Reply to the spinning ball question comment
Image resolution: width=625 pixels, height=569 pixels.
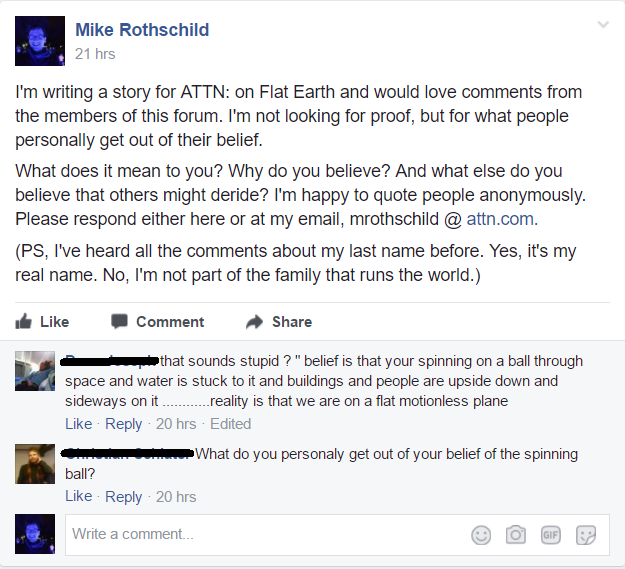click(124, 497)
